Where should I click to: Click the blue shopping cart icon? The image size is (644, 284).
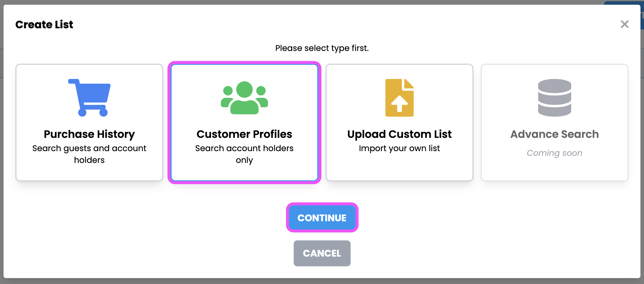click(89, 98)
